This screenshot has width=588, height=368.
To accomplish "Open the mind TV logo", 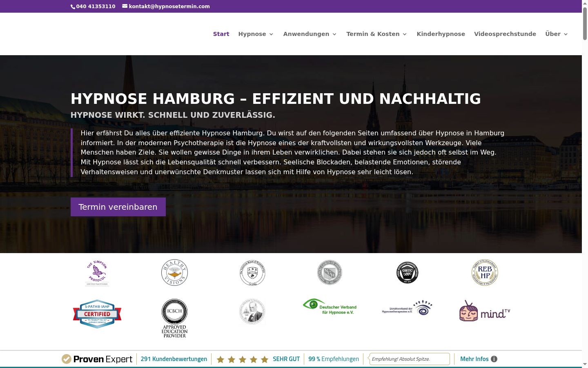I will coord(485,311).
